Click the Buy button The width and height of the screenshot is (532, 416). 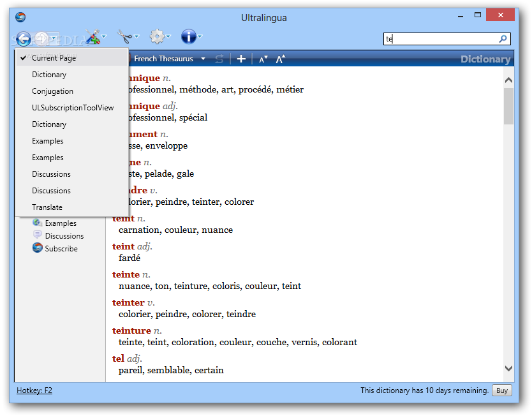coord(502,390)
